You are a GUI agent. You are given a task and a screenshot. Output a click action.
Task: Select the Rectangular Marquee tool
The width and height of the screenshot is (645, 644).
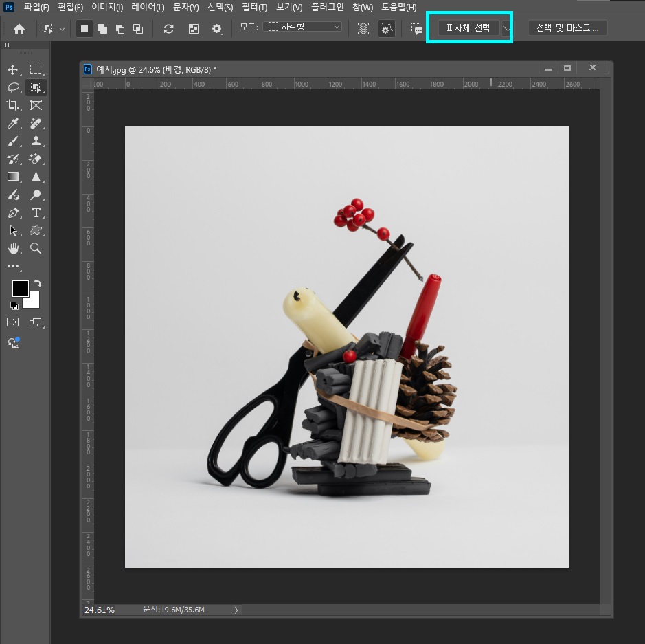point(36,69)
